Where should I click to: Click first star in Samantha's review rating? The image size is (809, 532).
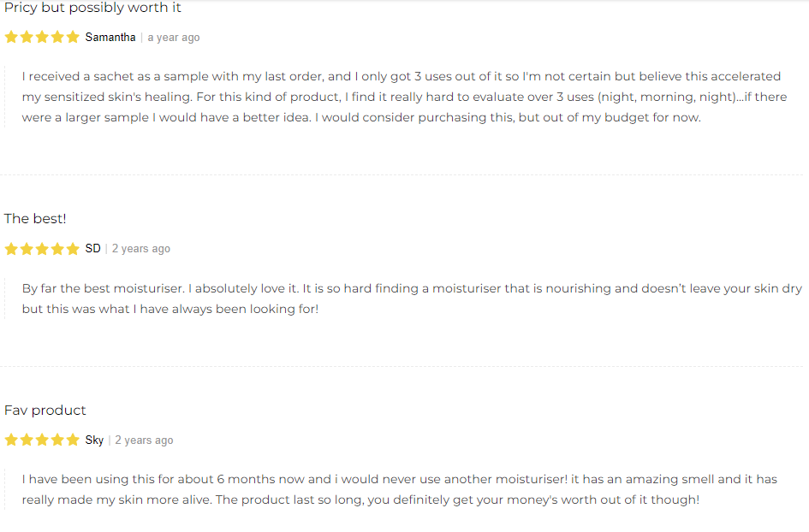tap(11, 37)
